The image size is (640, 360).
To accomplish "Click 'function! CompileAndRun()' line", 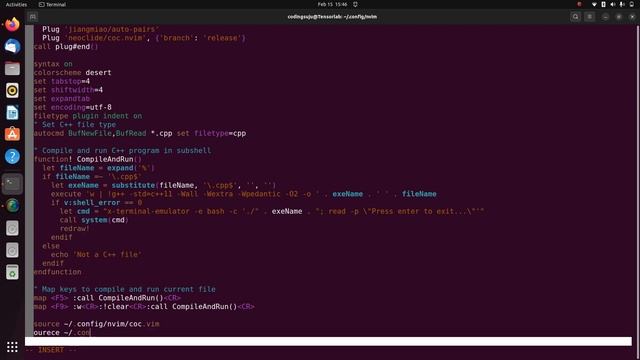I will pos(87,159).
